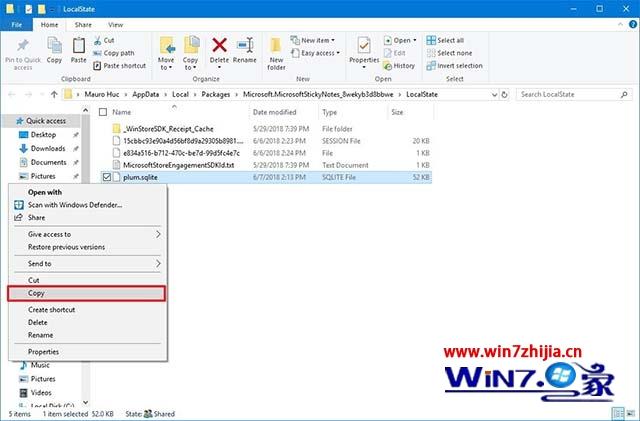This screenshot has height=421, width=640.
Task: Click the ribbon Paste icon
Action: pyautogui.click(x=78, y=45)
